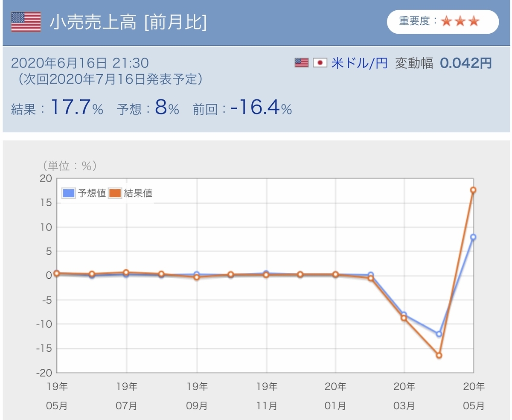
Task: Click the y-axis value 0
Action: (49, 275)
